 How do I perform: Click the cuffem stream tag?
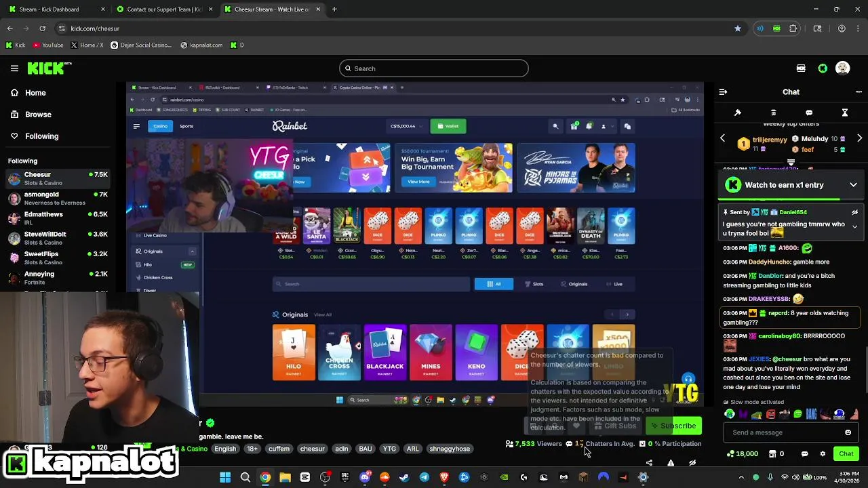(279, 449)
